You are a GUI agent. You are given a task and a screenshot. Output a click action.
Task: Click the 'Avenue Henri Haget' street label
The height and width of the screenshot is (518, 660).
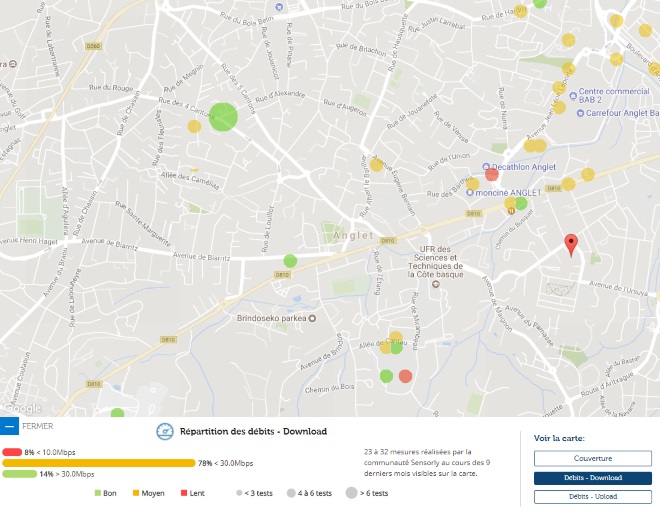pyautogui.click(x=29, y=241)
